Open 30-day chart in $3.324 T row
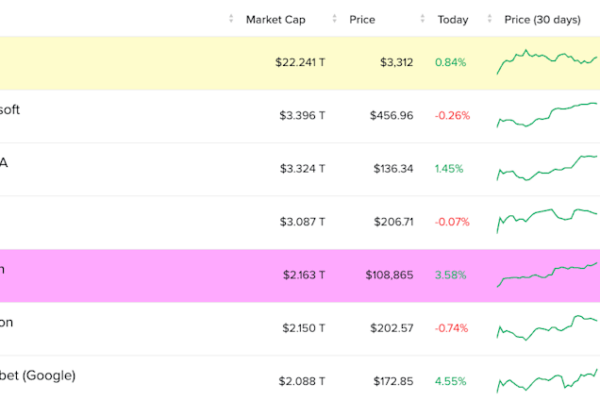Image resolution: width=600 pixels, height=400 pixels. coord(547,168)
